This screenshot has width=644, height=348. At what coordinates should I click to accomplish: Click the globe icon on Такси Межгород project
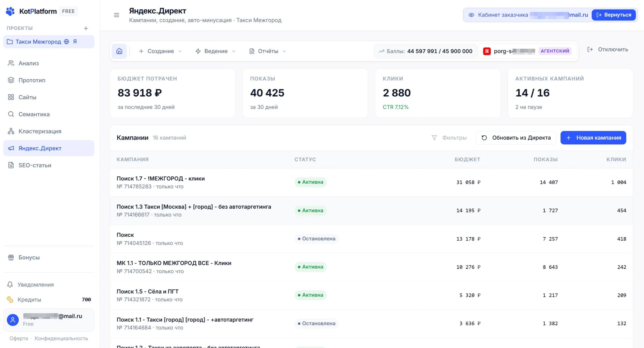67,42
